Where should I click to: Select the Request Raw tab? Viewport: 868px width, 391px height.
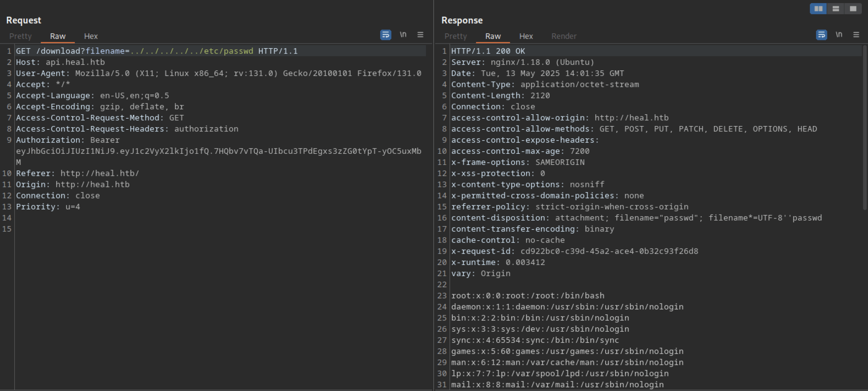coord(58,36)
